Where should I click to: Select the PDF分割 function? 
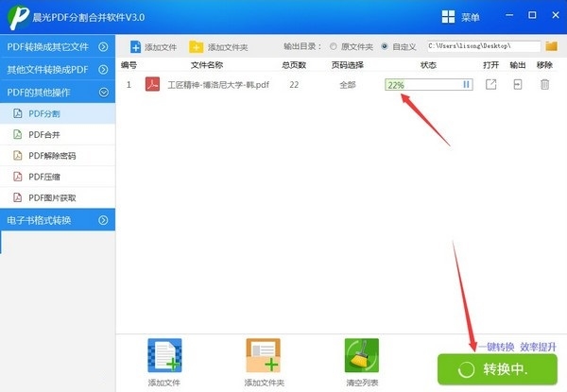pyautogui.click(x=58, y=113)
